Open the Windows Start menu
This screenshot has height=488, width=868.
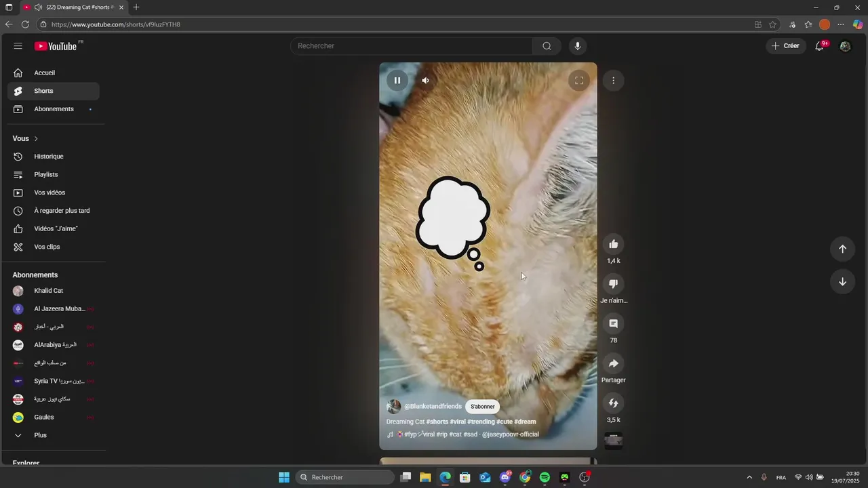click(x=284, y=477)
